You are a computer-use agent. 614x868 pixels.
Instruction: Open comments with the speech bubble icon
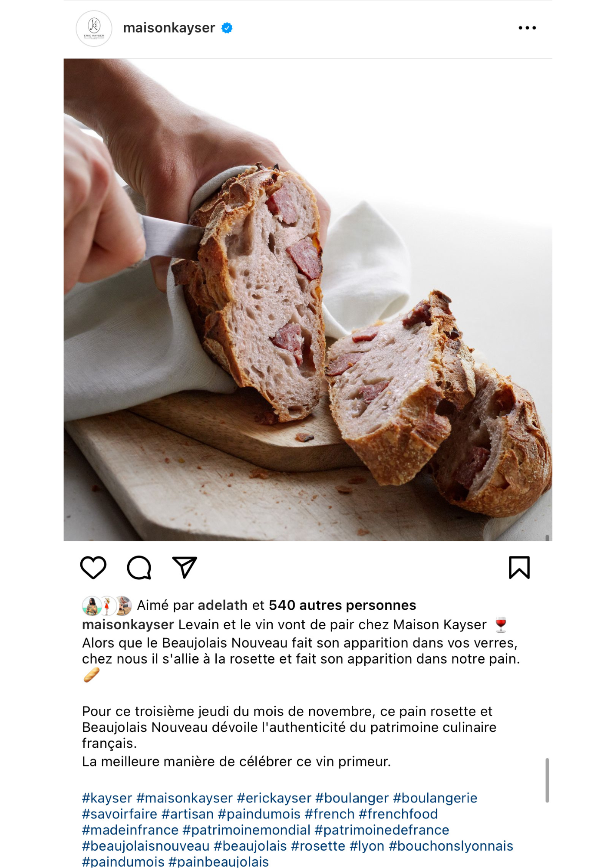pos(139,568)
